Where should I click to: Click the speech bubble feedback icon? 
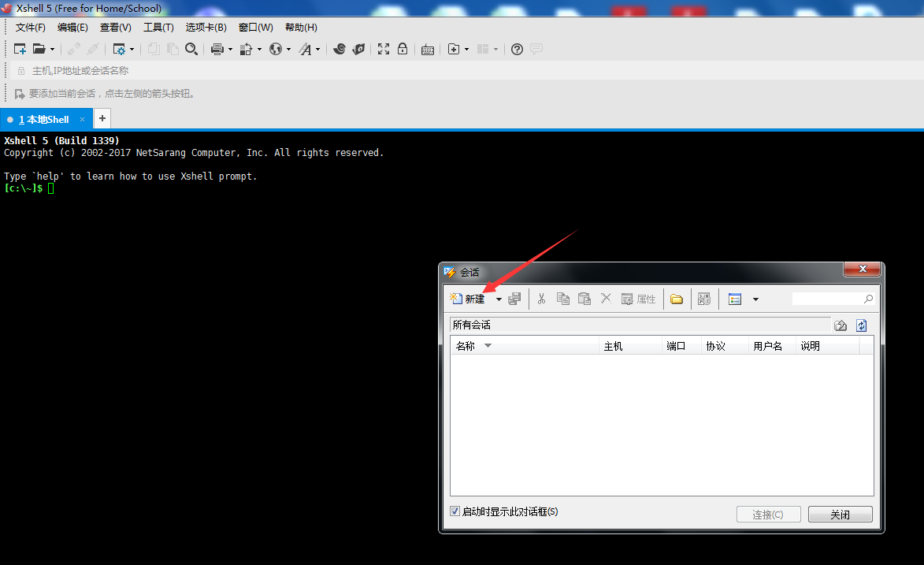(x=536, y=49)
